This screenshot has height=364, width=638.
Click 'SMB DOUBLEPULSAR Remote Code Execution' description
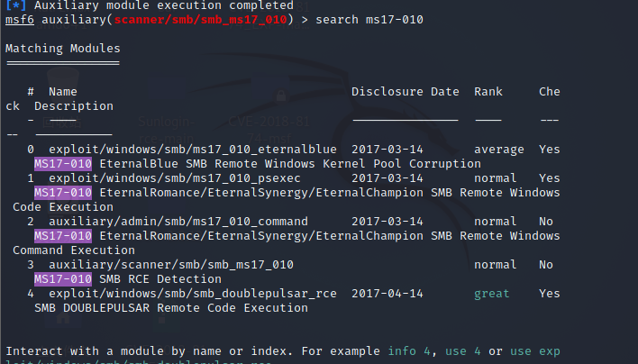(x=171, y=308)
